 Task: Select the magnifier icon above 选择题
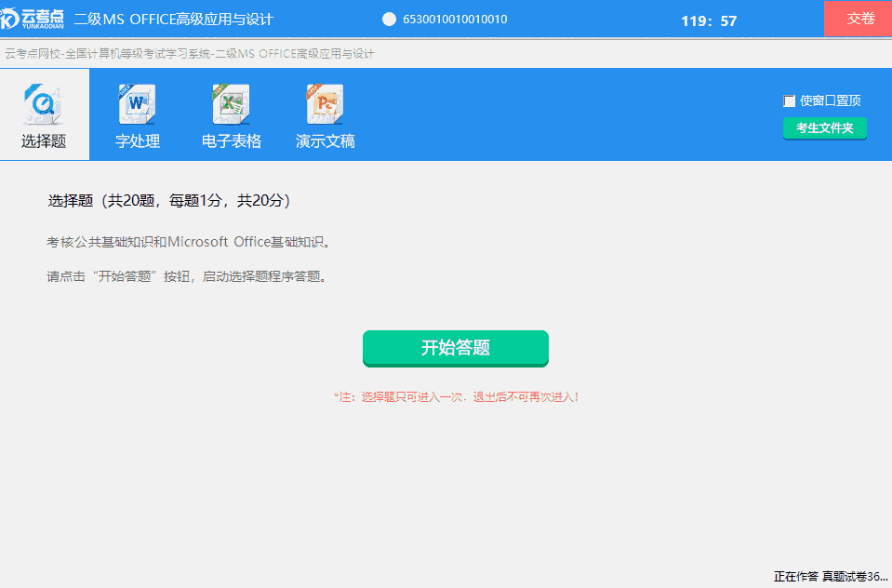point(44,102)
